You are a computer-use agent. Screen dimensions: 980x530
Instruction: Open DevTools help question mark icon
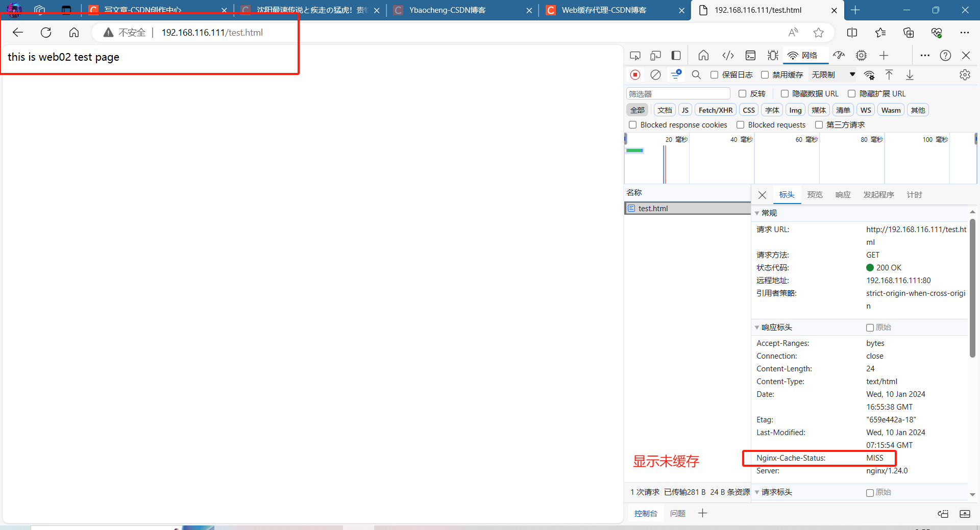tap(945, 56)
